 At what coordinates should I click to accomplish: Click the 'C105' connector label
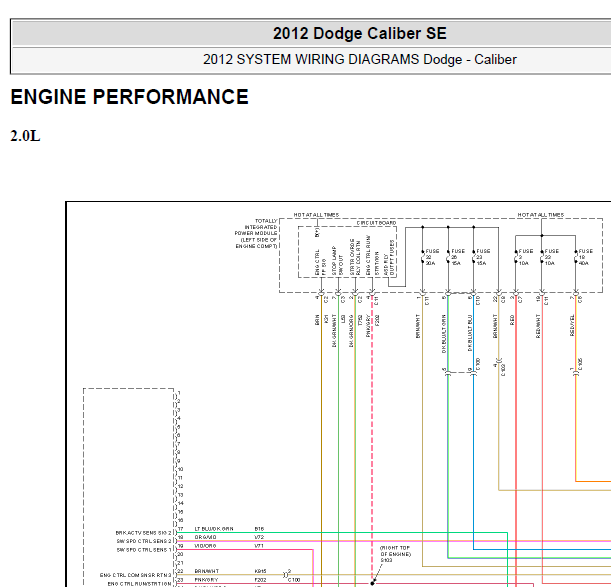pyautogui.click(x=581, y=364)
